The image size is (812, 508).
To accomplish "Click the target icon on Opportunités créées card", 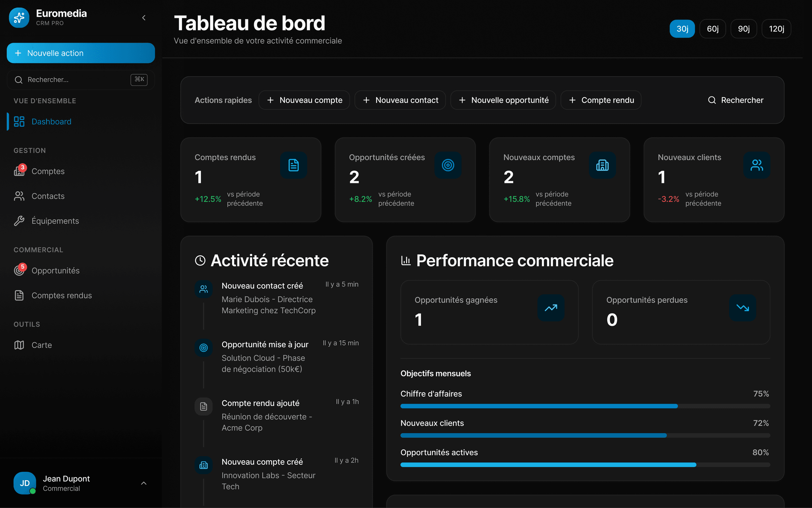I will pyautogui.click(x=448, y=165).
